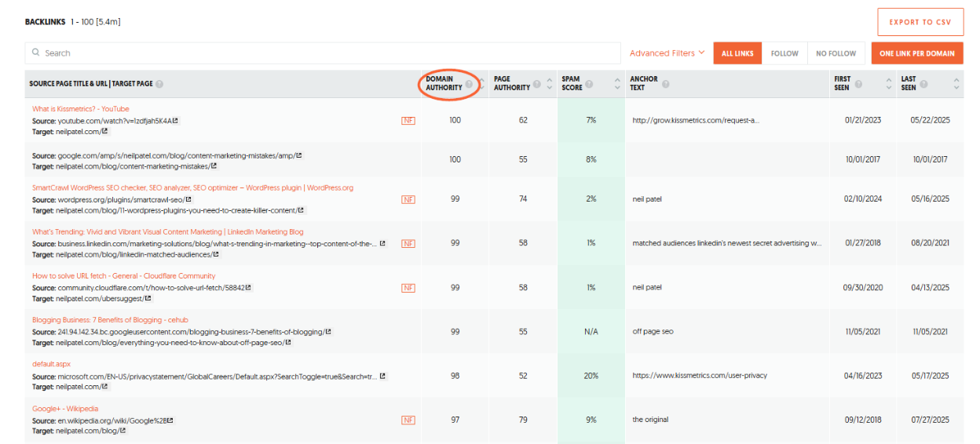This screenshot has height=444, width=980.
Task: Select first seen date 02/10/2024
Action: (863, 199)
